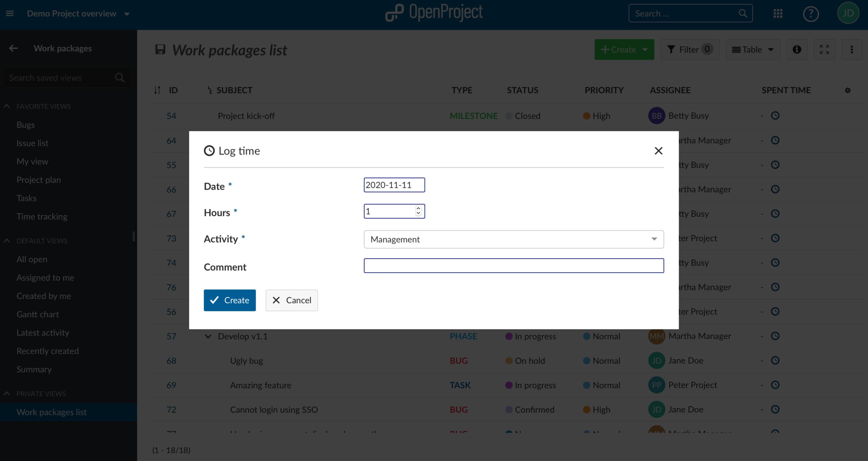Open the Table view mode dropdown
The image size is (868, 461).
(x=752, y=49)
